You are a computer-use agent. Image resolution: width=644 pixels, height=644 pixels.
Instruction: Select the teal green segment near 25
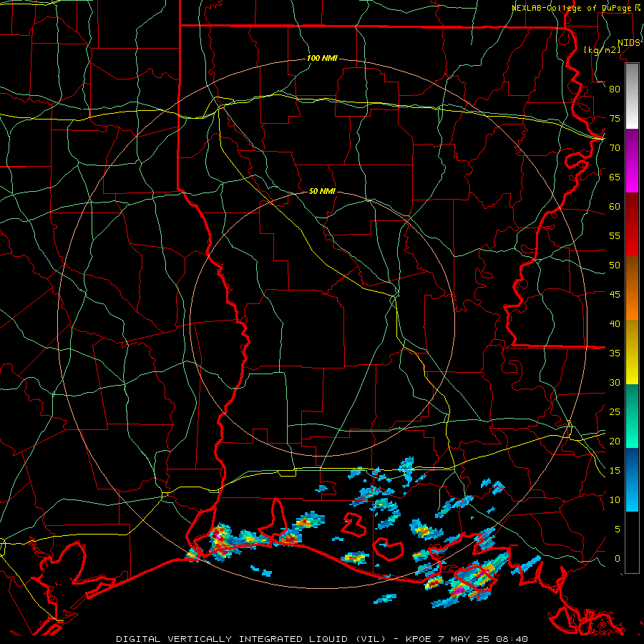point(632,401)
